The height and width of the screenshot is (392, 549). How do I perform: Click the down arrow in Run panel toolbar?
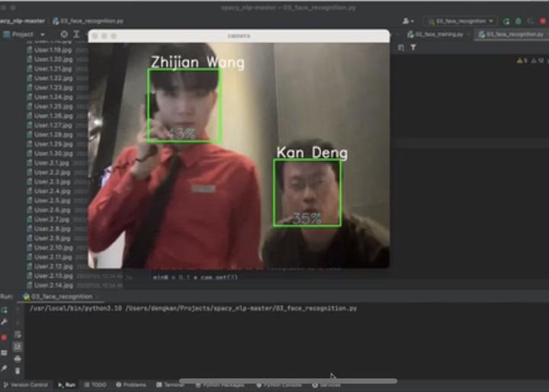pyautogui.click(x=18, y=322)
